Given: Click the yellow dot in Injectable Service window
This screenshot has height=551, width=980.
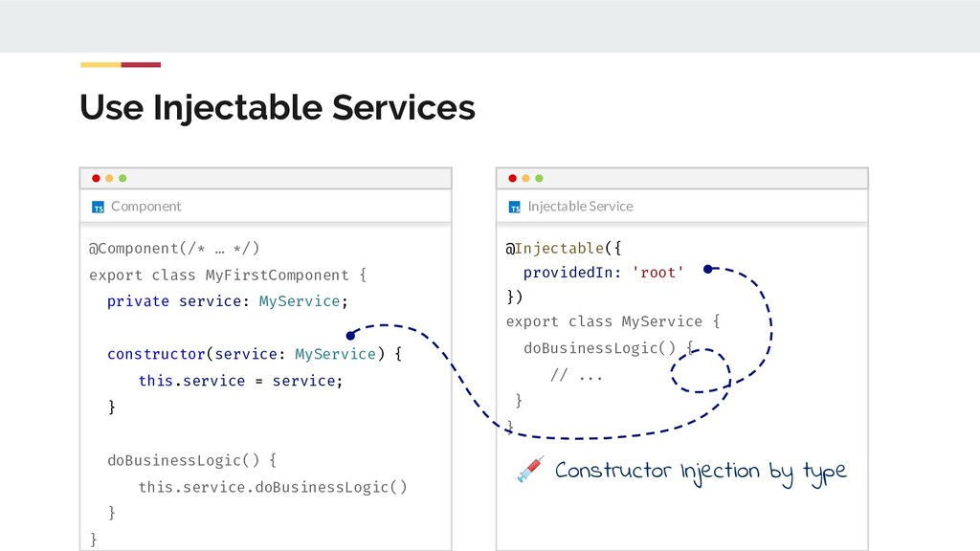Looking at the screenshot, I should click(525, 179).
